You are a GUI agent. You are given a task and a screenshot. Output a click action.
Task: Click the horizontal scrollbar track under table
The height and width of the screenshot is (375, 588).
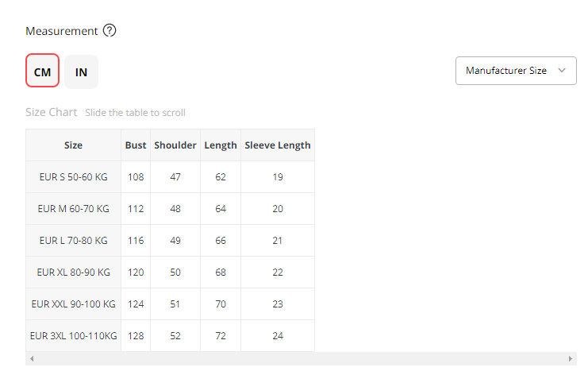click(302, 359)
